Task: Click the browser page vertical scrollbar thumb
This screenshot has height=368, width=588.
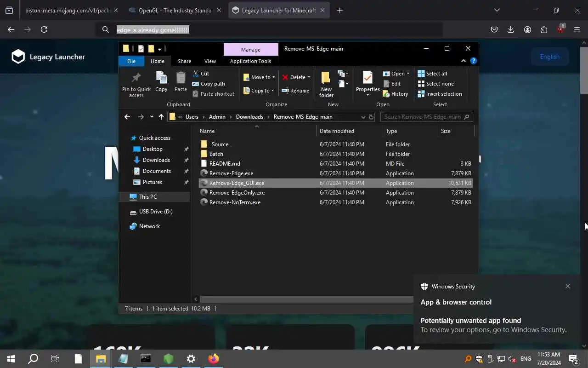Action: [x=584, y=70]
